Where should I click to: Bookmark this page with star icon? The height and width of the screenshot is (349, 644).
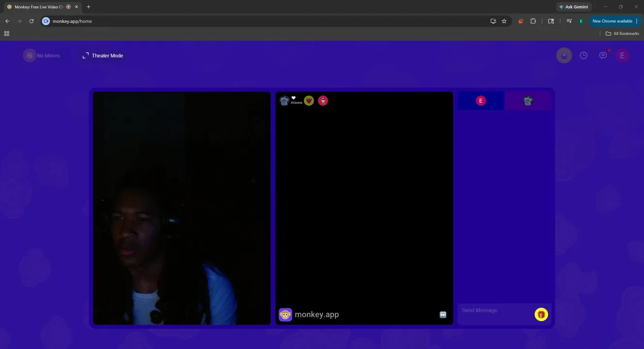[x=504, y=21]
